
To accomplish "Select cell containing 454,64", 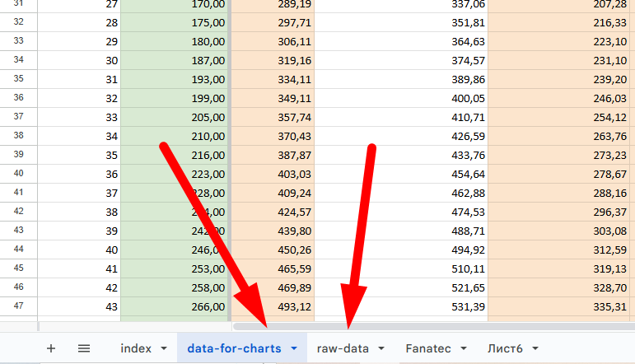I will click(x=401, y=174).
